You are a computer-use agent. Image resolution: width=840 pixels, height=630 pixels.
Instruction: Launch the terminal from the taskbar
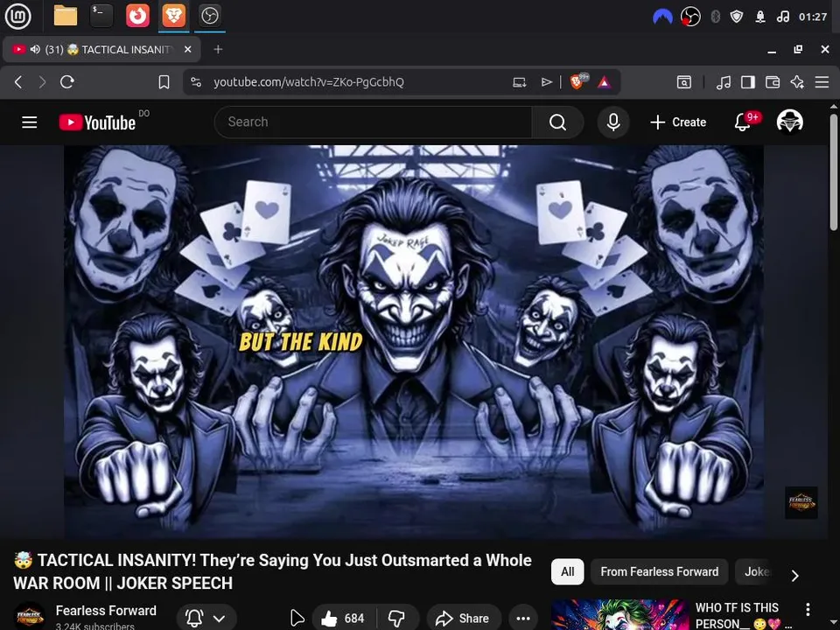click(x=101, y=16)
